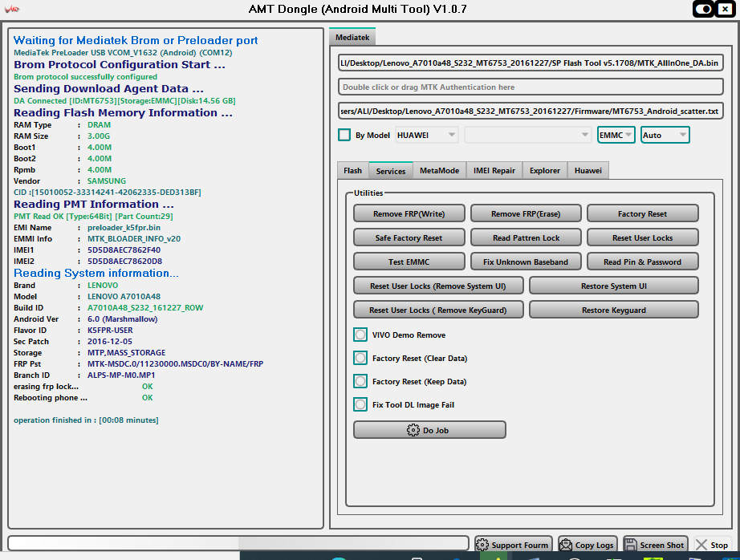740x560 pixels.
Task: Click the plain Reset User Locks button
Action: (x=642, y=237)
